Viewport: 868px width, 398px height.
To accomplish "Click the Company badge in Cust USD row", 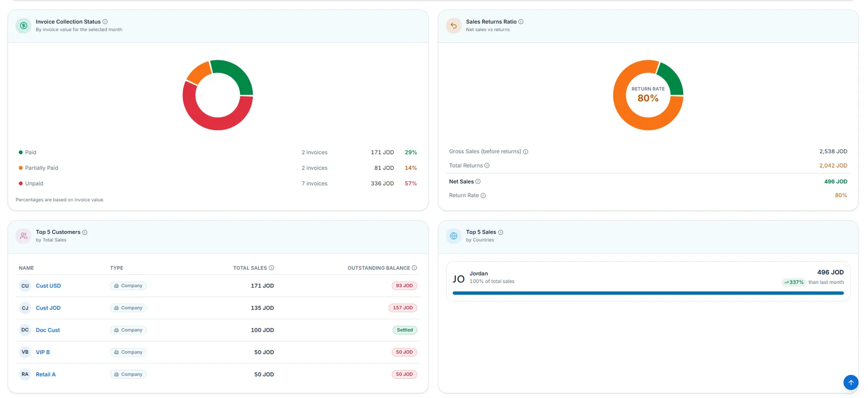I will click(128, 286).
